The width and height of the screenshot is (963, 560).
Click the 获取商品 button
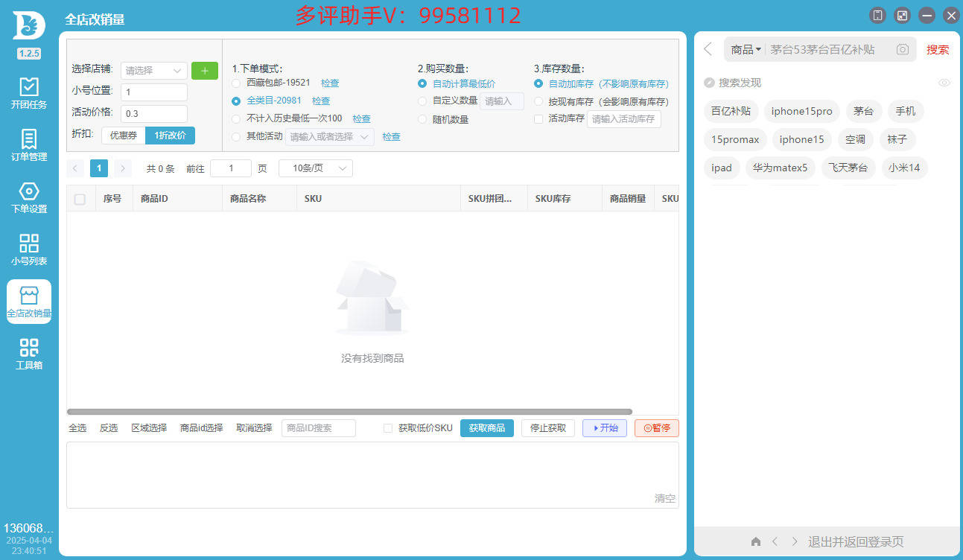(x=486, y=428)
